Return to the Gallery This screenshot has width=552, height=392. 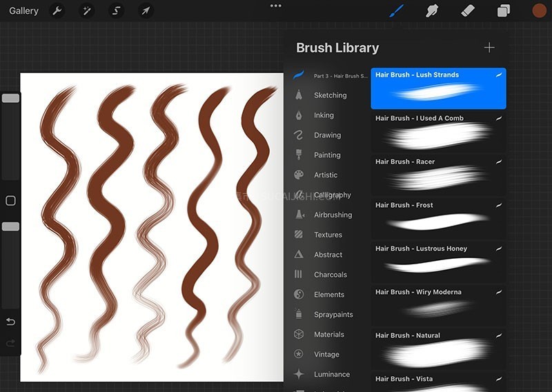click(x=23, y=11)
